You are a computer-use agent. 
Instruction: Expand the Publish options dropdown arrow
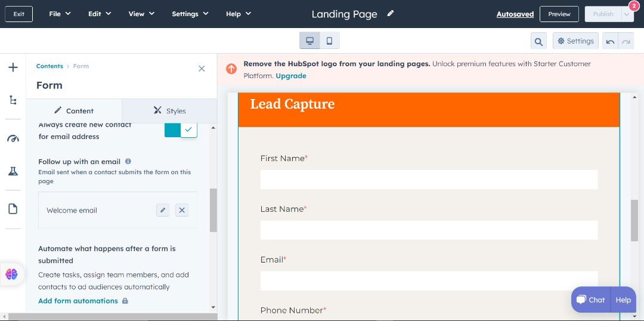coord(627,14)
